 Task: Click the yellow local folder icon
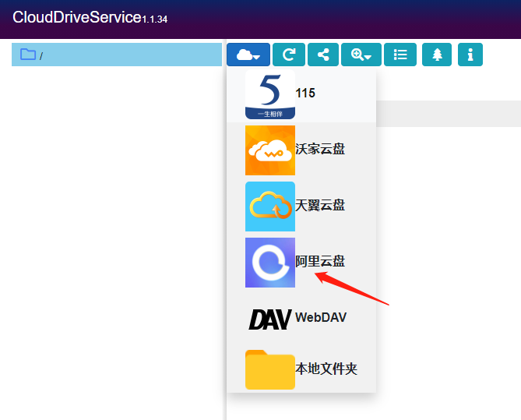point(269,370)
